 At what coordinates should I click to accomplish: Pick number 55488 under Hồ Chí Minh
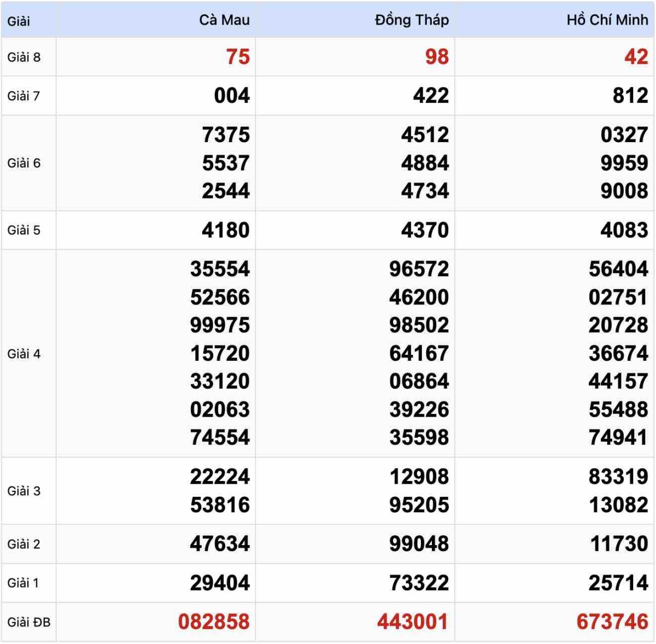[618, 409]
